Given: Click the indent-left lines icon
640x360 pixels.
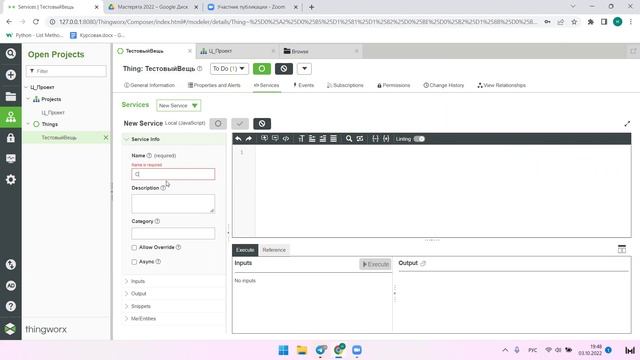Looking at the screenshot, I should [312, 139].
